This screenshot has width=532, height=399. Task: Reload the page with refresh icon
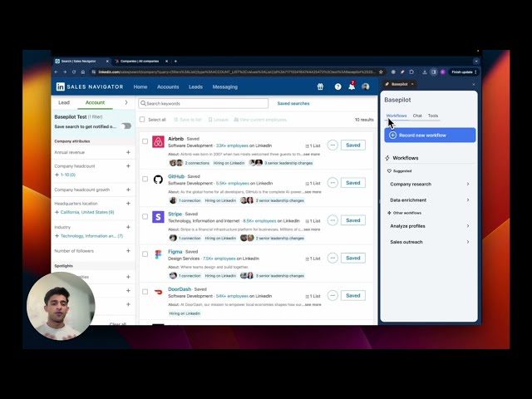tap(74, 72)
